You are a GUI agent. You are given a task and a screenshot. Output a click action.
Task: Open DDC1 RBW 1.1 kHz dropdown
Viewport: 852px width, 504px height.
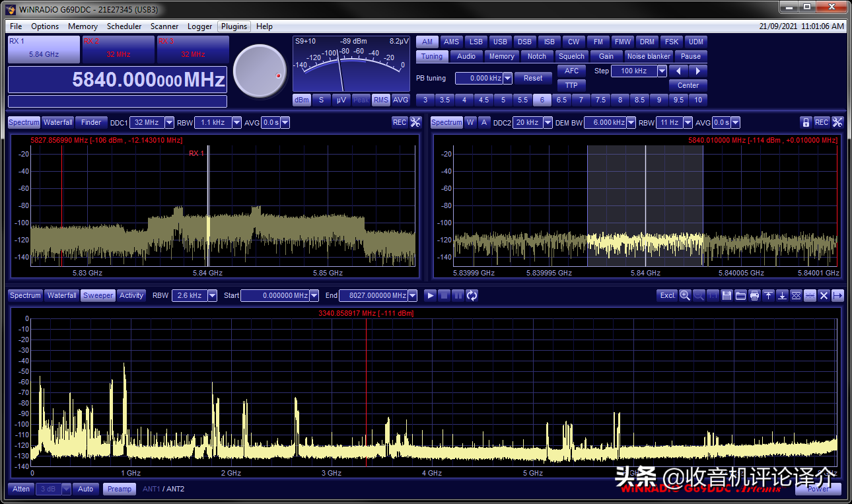[x=235, y=122]
